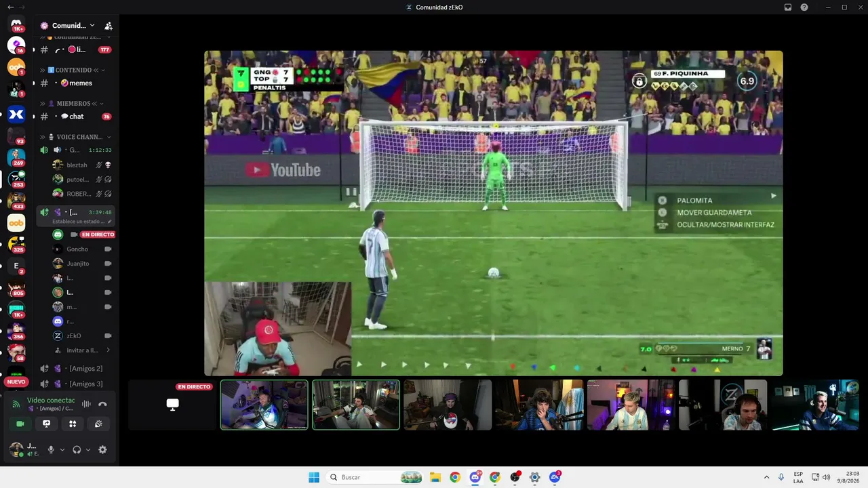The width and height of the screenshot is (868, 488).
Task: Mute the microphone in the user panel
Action: pyautogui.click(x=50, y=449)
